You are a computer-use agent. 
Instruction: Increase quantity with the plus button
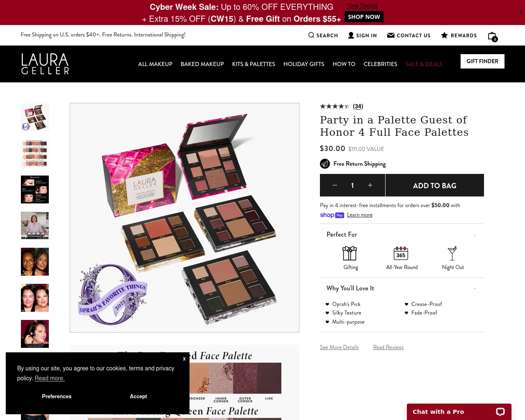tap(370, 185)
